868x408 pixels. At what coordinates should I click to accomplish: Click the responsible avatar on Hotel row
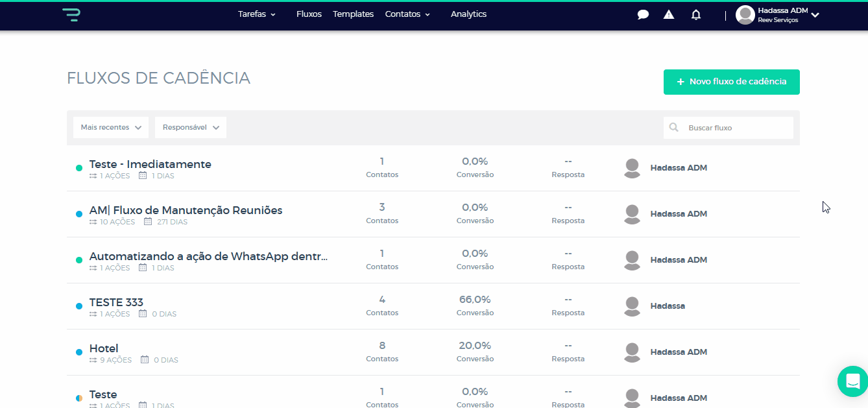coord(633,352)
